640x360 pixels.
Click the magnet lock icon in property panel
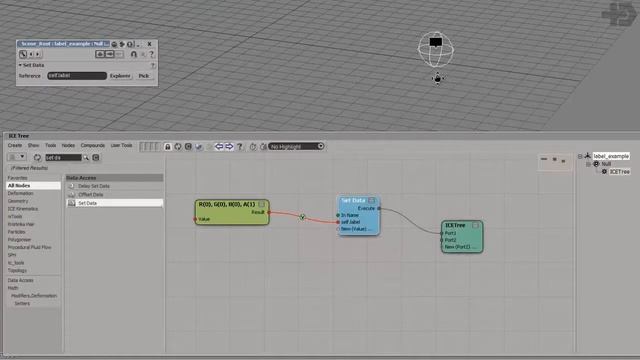pos(133,54)
